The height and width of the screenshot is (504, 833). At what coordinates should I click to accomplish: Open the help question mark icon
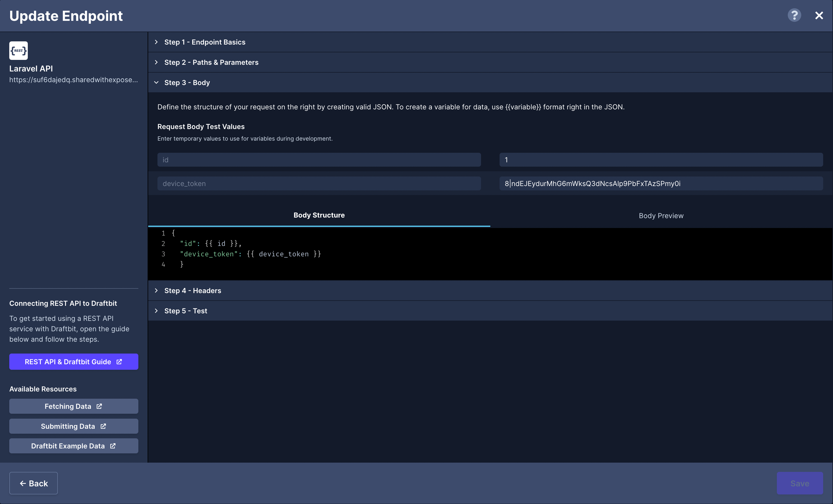794,15
